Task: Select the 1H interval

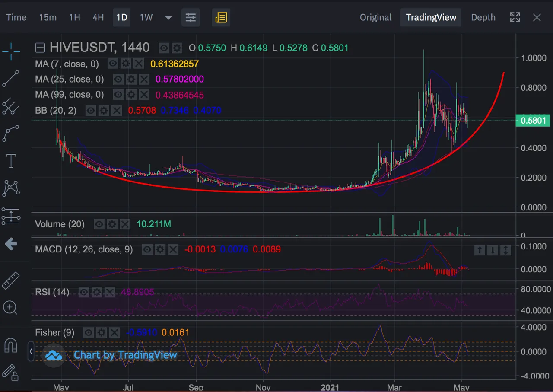Action: [75, 17]
